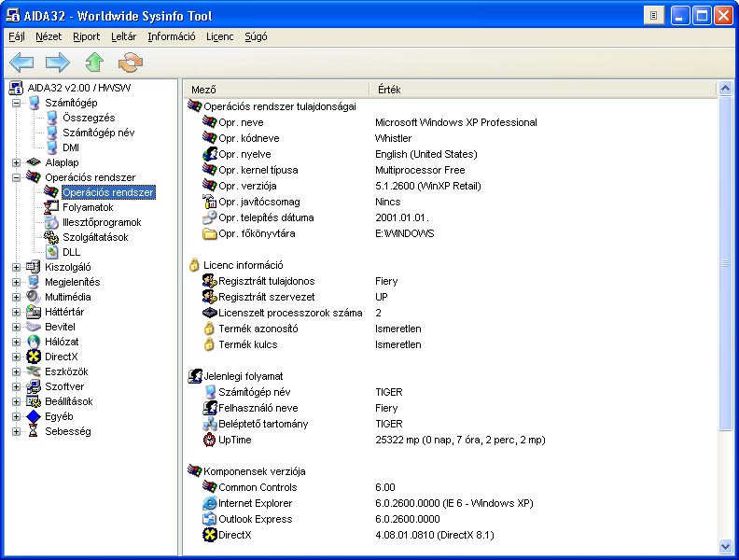This screenshot has height=560, width=739.
Task: Open the Súgó menu
Action: [256, 36]
